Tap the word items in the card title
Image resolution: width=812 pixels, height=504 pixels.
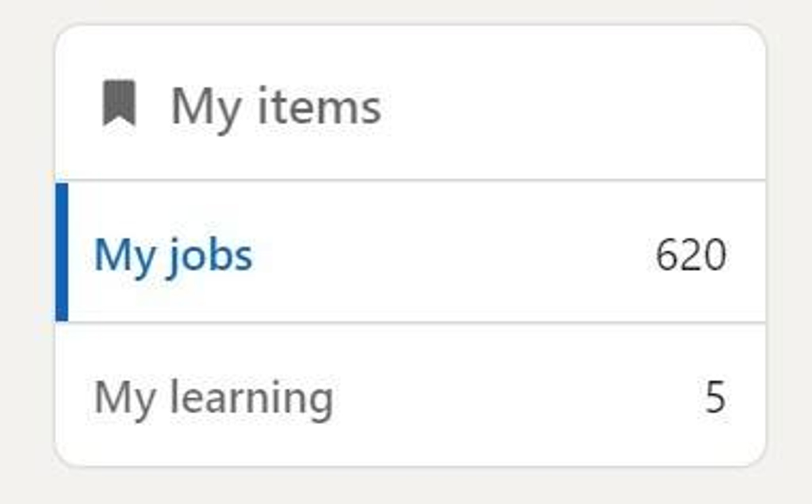click(x=320, y=107)
